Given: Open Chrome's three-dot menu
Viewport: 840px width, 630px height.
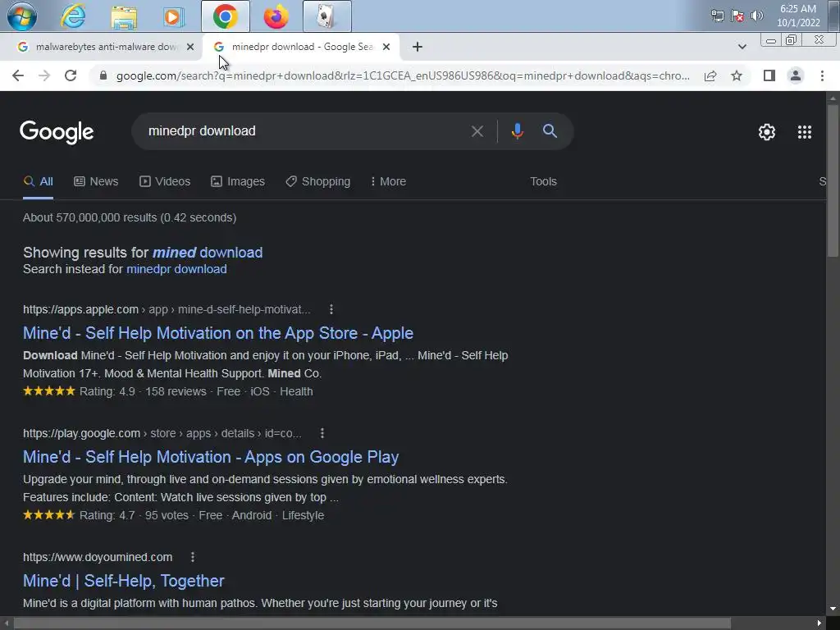Looking at the screenshot, I should 822,75.
